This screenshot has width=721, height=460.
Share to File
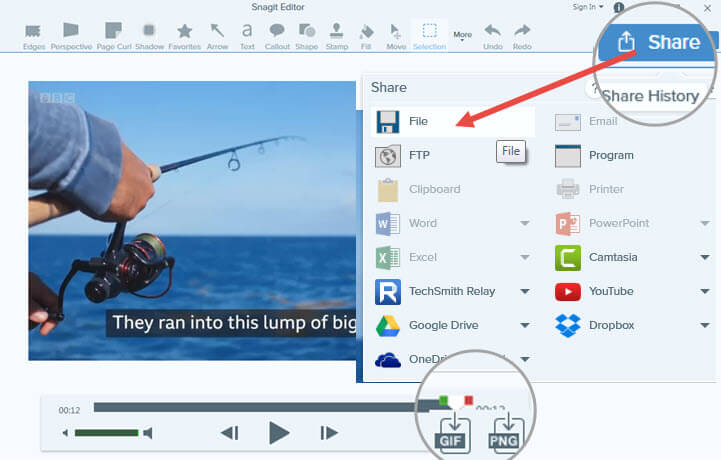pyautogui.click(x=452, y=121)
